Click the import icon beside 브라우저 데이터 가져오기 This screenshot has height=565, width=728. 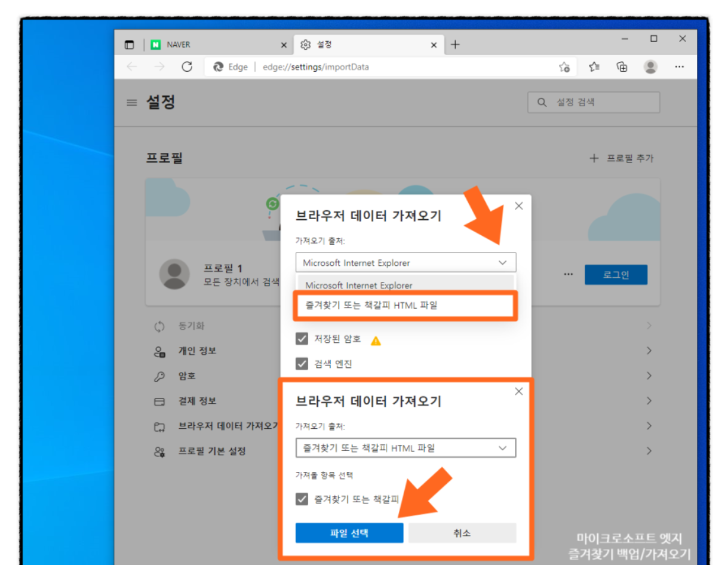tap(159, 427)
